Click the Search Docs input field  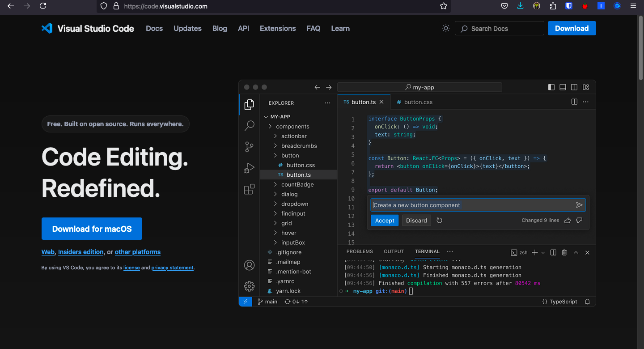[x=500, y=28]
